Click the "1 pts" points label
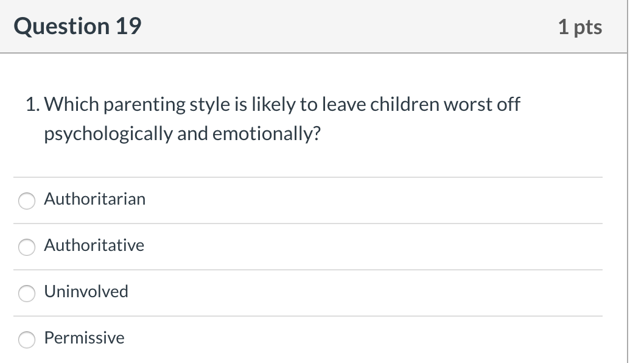The height and width of the screenshot is (363, 644). tap(580, 27)
